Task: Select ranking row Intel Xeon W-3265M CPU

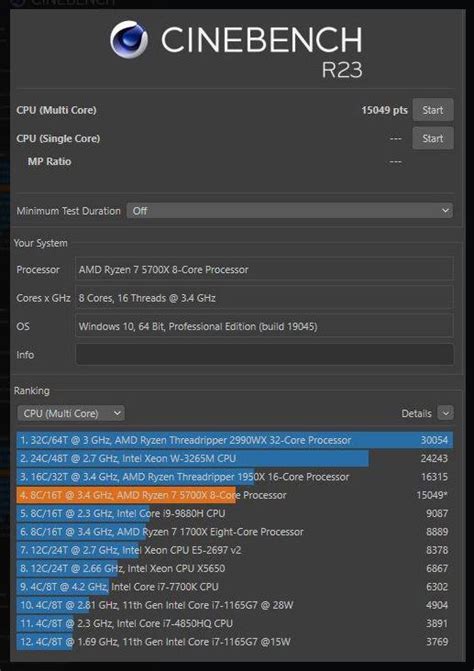Action: point(235,458)
